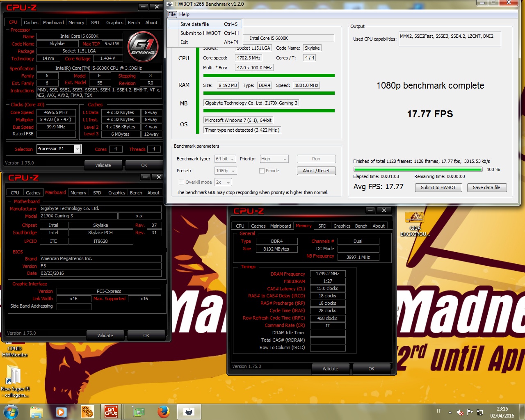Viewport: 525px width, 420px height.
Task: Click the NB Frequency 3997.1 MHz value
Action: [x=358, y=257]
